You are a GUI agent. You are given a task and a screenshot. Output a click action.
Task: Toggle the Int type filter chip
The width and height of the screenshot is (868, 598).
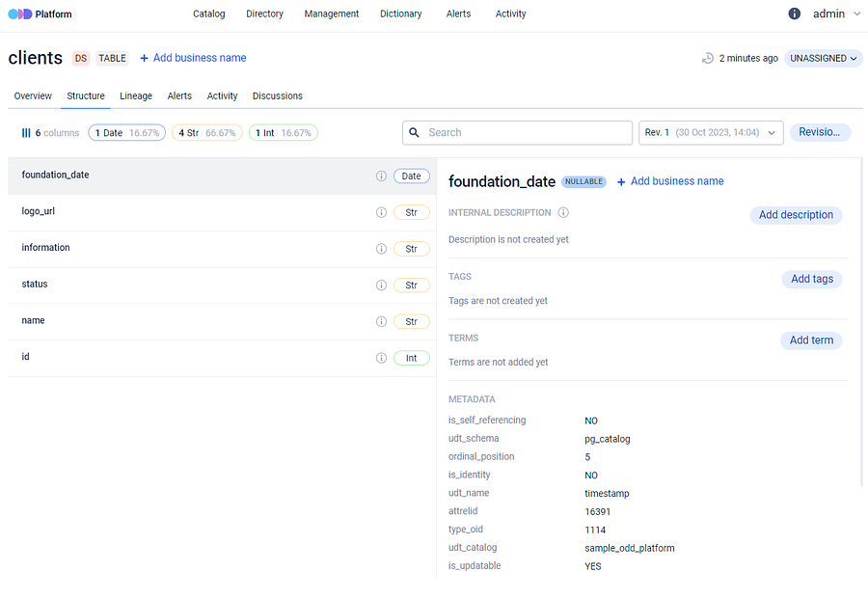283,133
